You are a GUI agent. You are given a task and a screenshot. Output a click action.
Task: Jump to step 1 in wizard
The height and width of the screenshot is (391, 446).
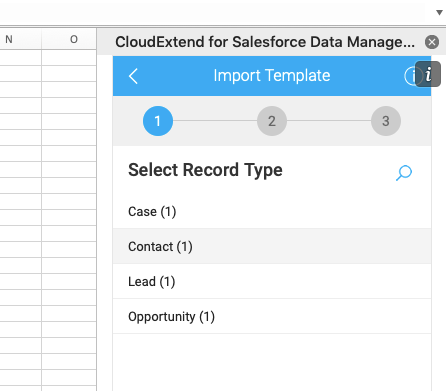point(158,121)
